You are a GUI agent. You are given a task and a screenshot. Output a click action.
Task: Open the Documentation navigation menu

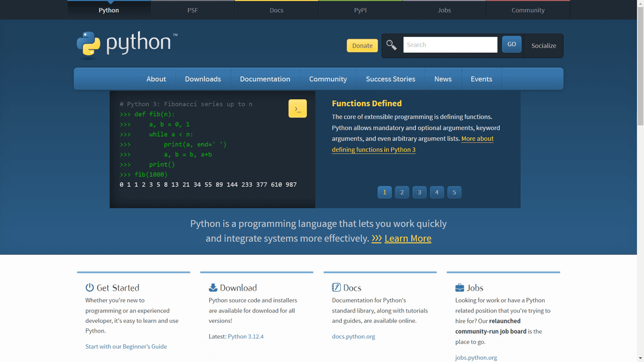pyautogui.click(x=265, y=78)
